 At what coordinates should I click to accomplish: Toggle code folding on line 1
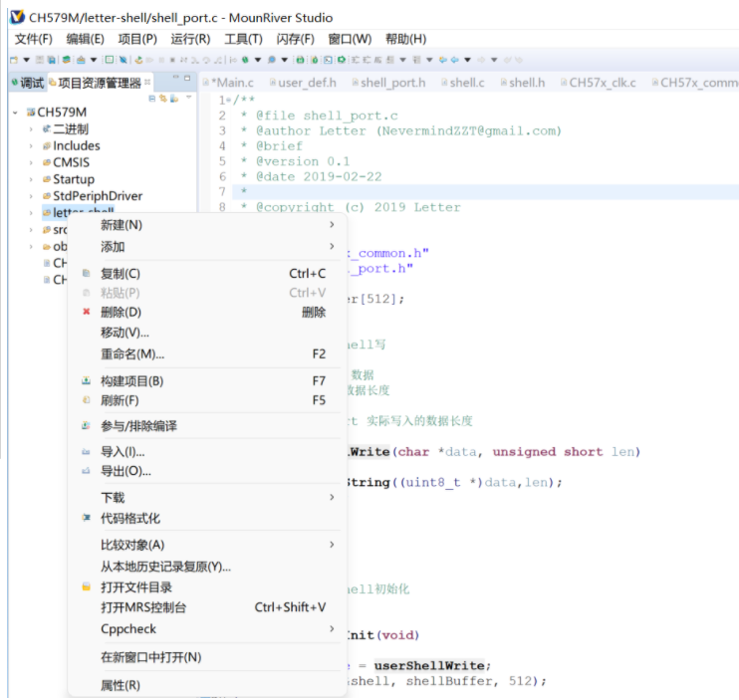(229, 100)
